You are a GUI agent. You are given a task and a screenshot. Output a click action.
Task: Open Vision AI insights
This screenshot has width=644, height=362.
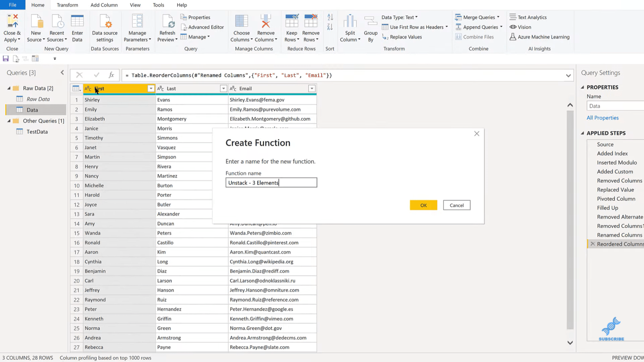coord(520,27)
